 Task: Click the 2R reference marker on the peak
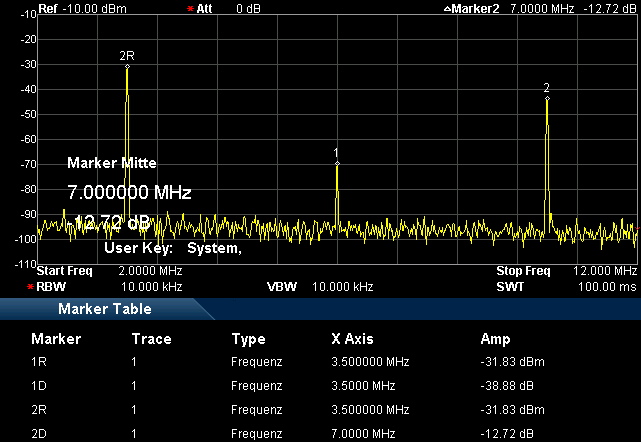[127, 66]
